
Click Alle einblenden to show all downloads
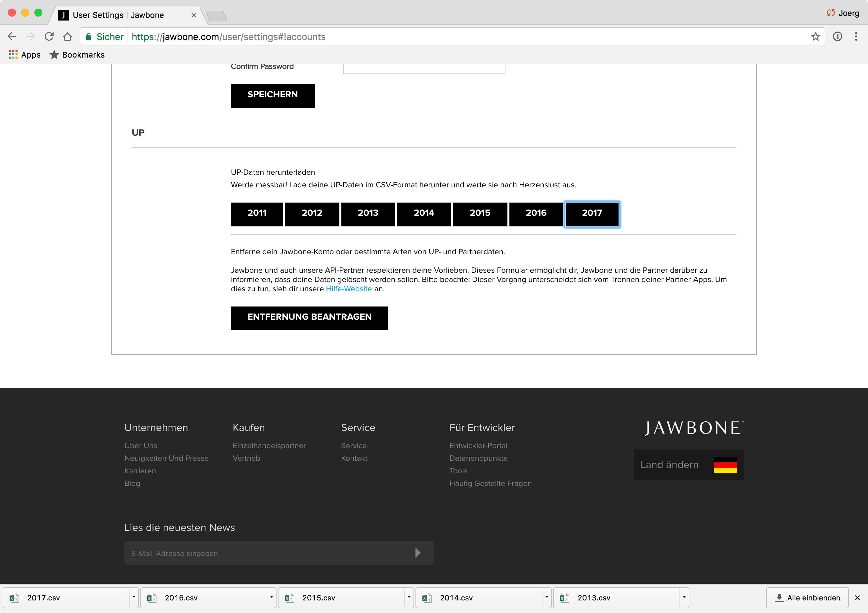(x=807, y=598)
